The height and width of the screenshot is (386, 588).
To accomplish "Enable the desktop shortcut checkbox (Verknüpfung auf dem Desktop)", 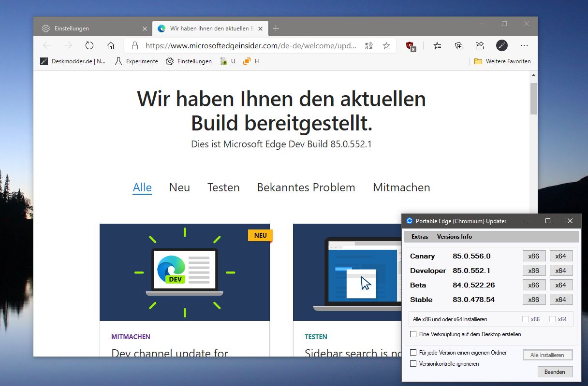I will (x=413, y=334).
